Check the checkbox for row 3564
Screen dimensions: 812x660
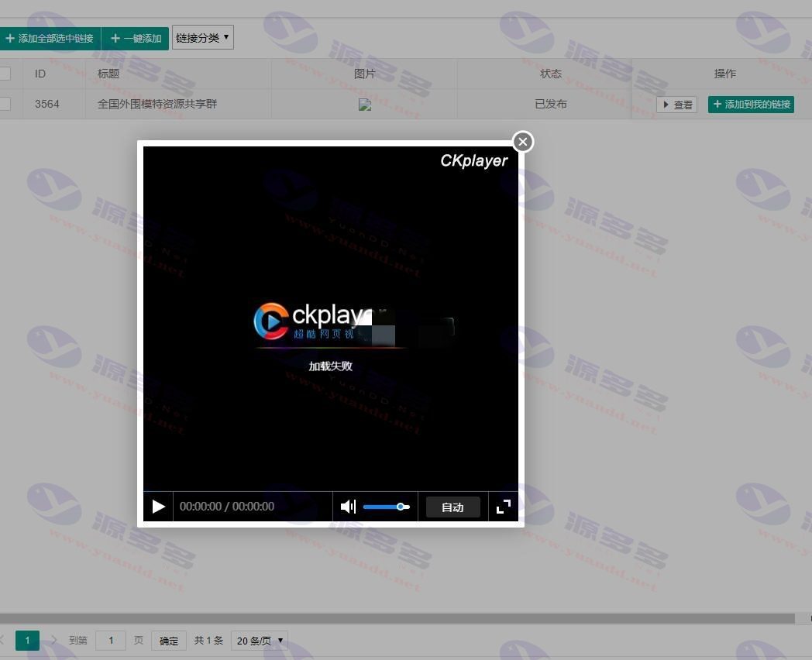click(4, 104)
